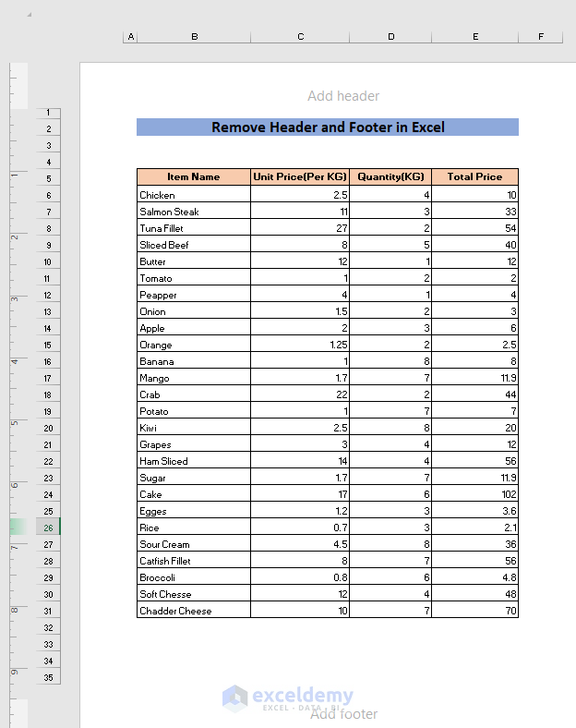Select row 26 header
Viewport: 576px width, 728px height.
point(48,528)
